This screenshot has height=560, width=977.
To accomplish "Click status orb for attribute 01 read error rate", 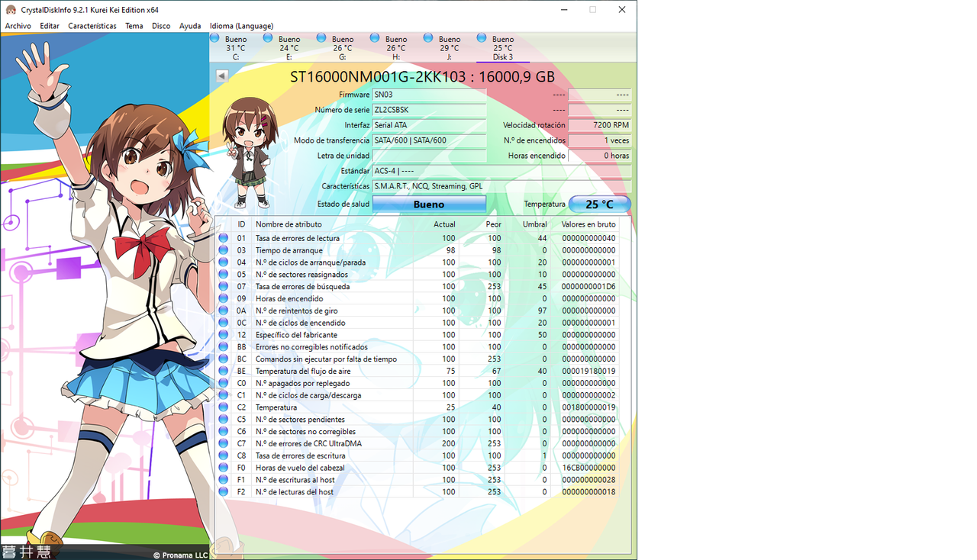I will pos(224,238).
